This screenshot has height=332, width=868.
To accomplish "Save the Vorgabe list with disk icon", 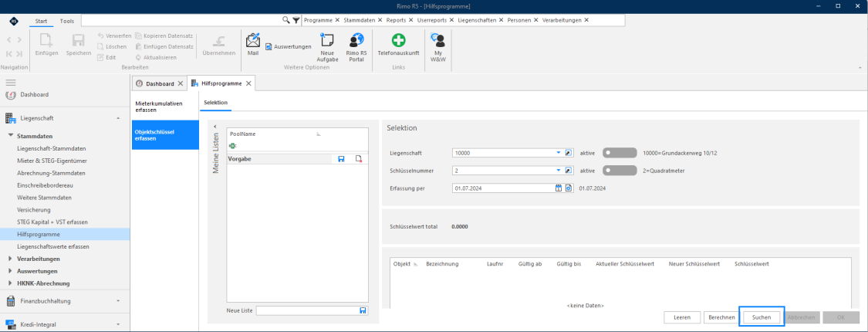I will 342,159.
